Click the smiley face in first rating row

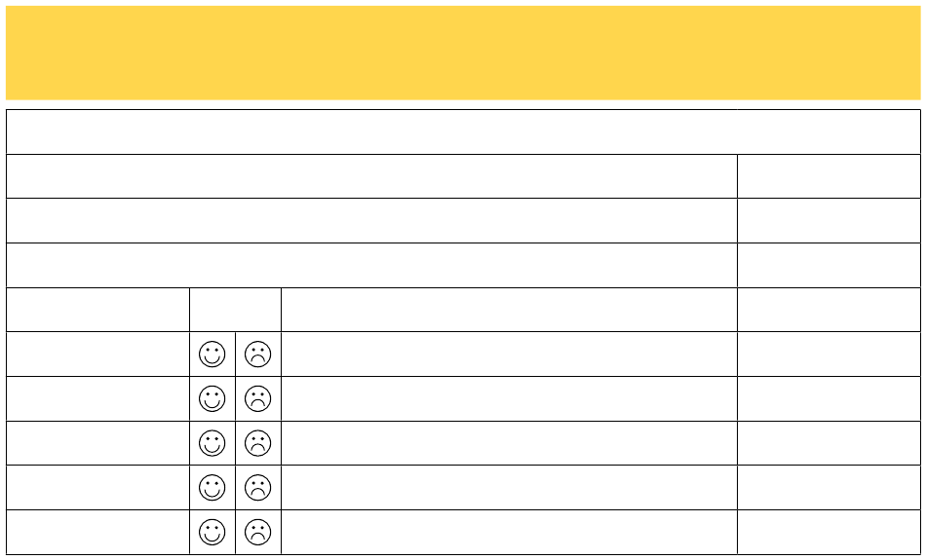click(x=212, y=355)
